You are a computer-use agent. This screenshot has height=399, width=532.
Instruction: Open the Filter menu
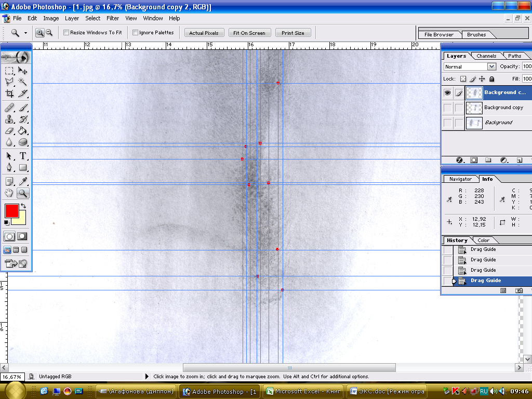tap(113, 18)
